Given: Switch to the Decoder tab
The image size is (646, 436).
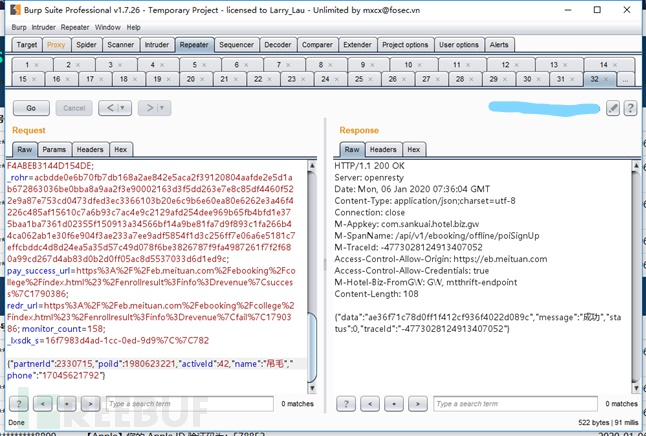Looking at the screenshot, I should tap(278, 45).
